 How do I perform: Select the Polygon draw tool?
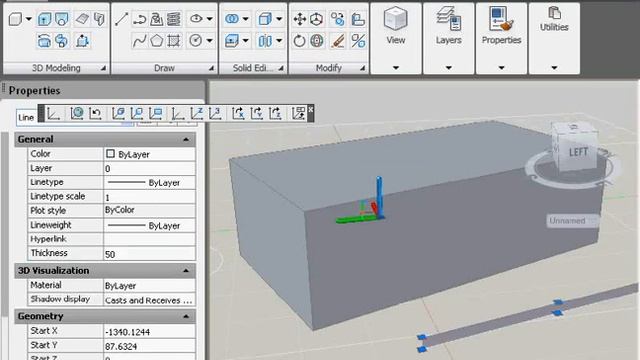157,40
